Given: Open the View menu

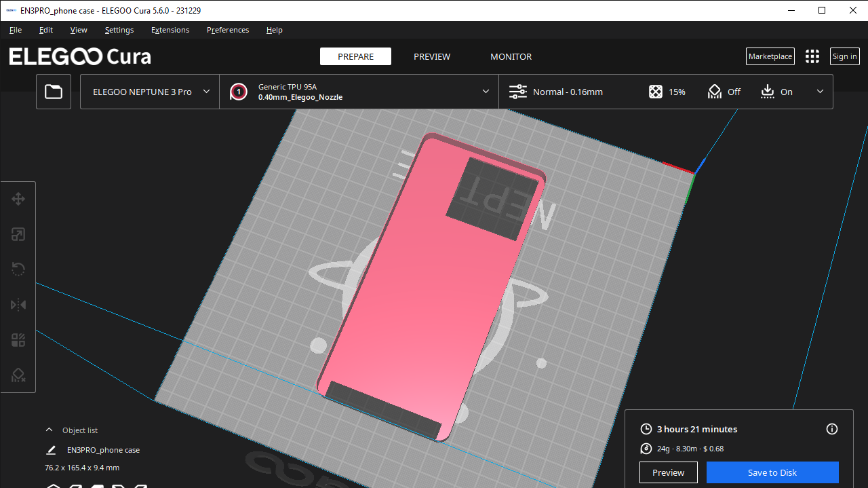Looking at the screenshot, I should click(x=79, y=30).
